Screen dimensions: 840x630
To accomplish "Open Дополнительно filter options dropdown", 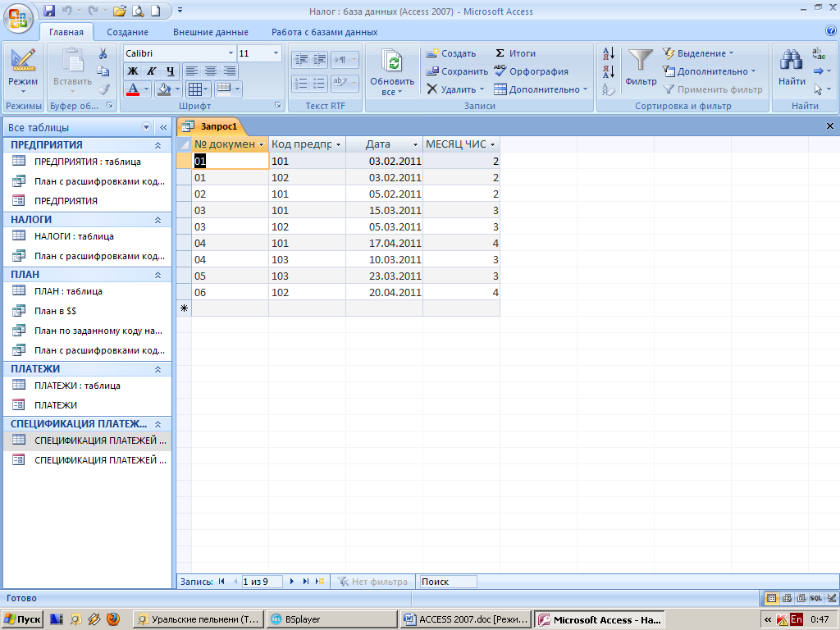I will click(x=710, y=71).
